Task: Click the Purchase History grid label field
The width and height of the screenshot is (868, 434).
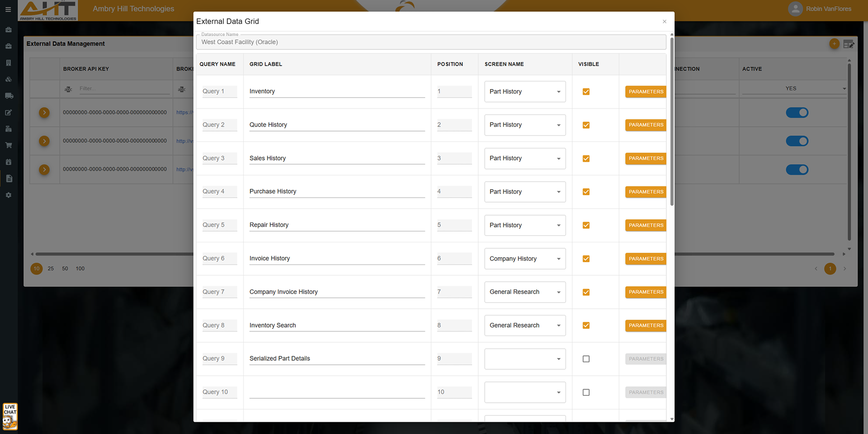Action: 336,192
